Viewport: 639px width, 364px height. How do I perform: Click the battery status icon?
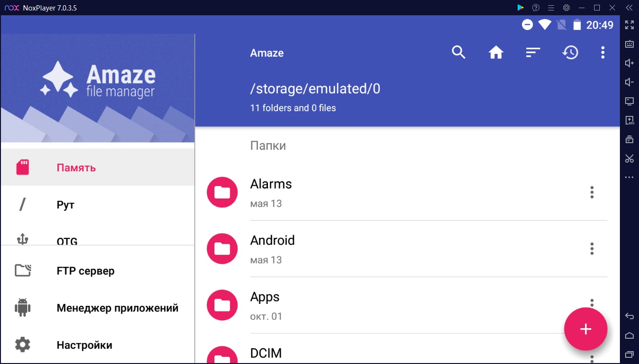coord(577,25)
